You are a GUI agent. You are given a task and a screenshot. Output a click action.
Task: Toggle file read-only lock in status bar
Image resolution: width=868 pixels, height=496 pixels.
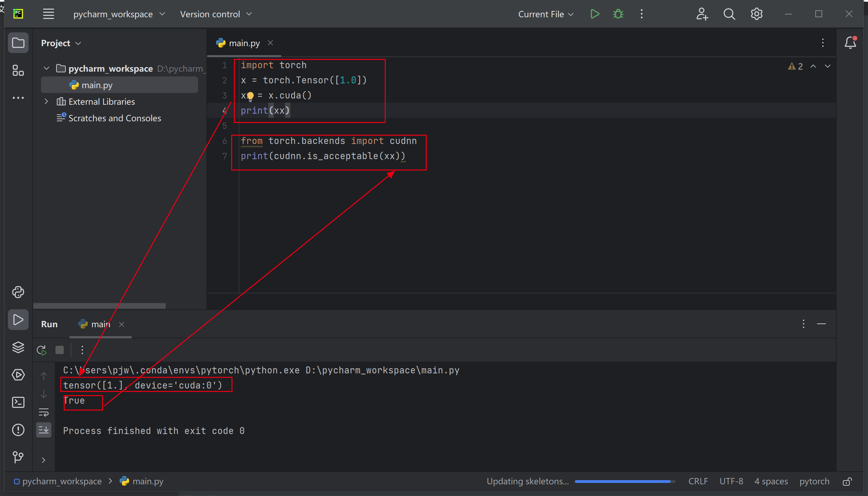click(847, 482)
